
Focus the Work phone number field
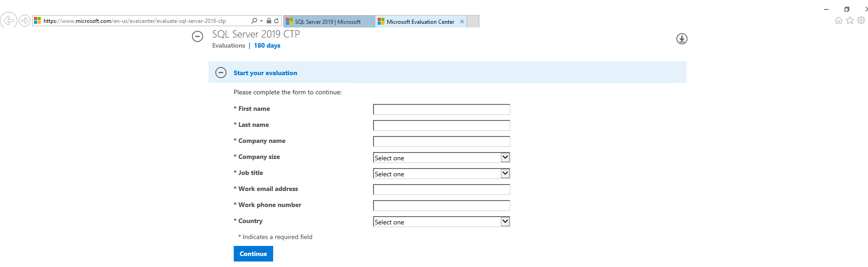442,206
